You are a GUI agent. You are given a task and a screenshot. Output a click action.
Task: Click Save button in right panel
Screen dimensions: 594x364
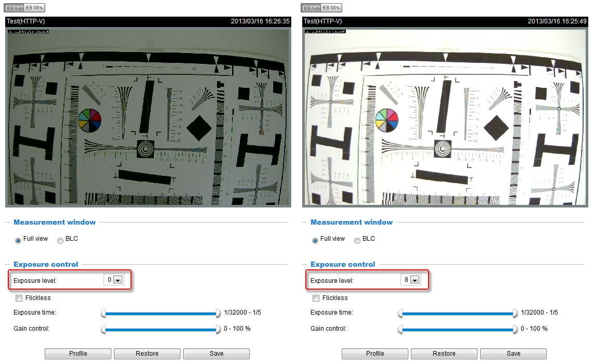[x=513, y=354]
